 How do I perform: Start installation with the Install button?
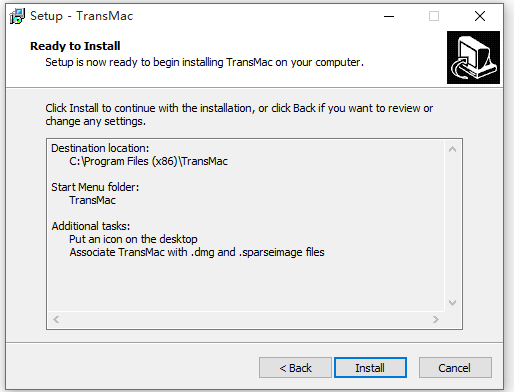[x=370, y=368]
